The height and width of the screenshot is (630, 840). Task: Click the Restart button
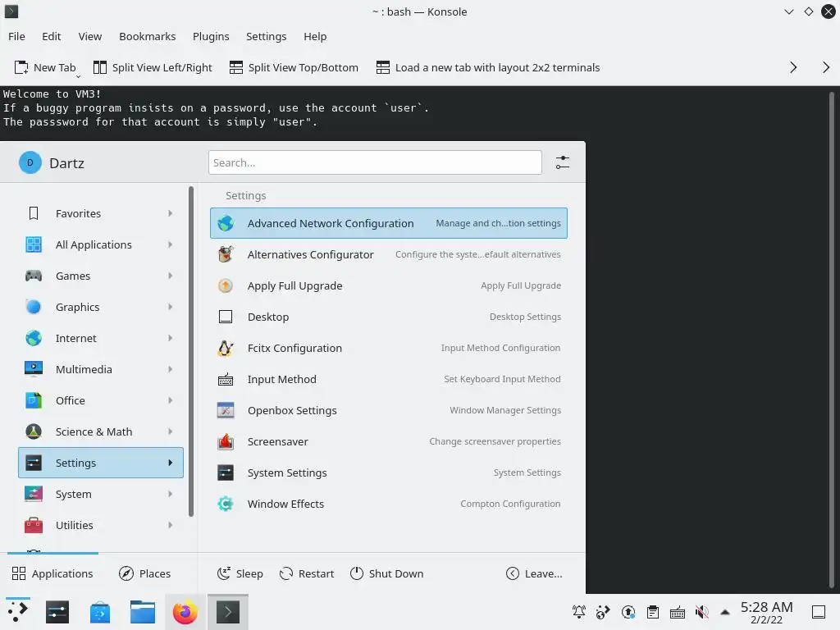click(x=307, y=573)
